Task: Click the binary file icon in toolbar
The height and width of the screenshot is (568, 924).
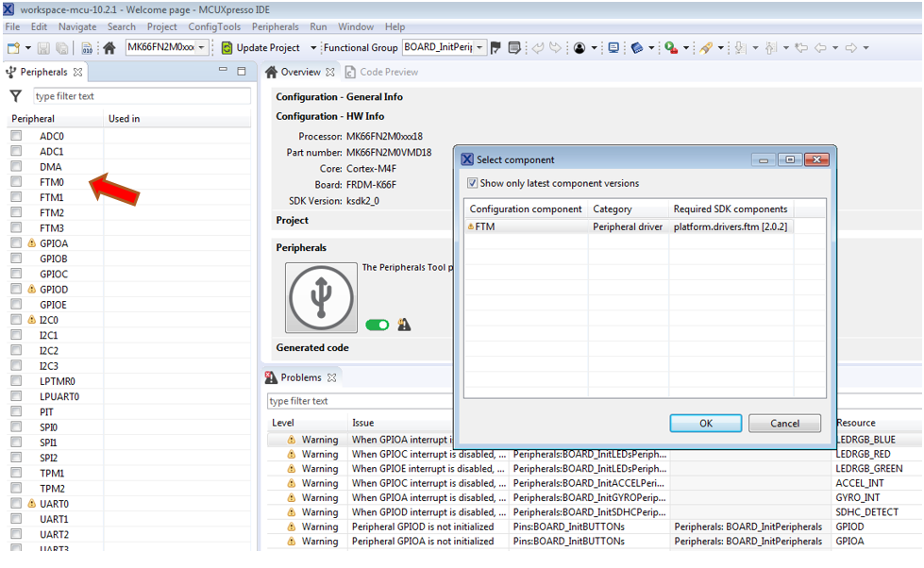Action: [x=87, y=48]
